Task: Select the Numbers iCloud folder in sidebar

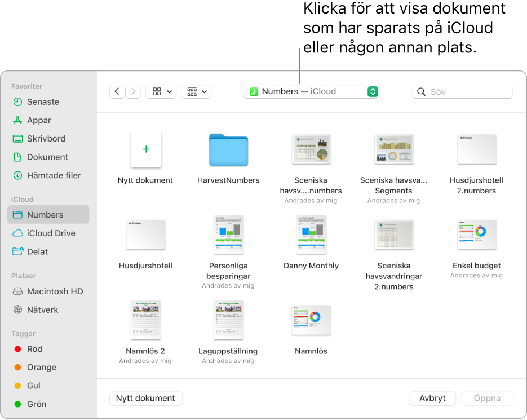Action: tap(48, 215)
